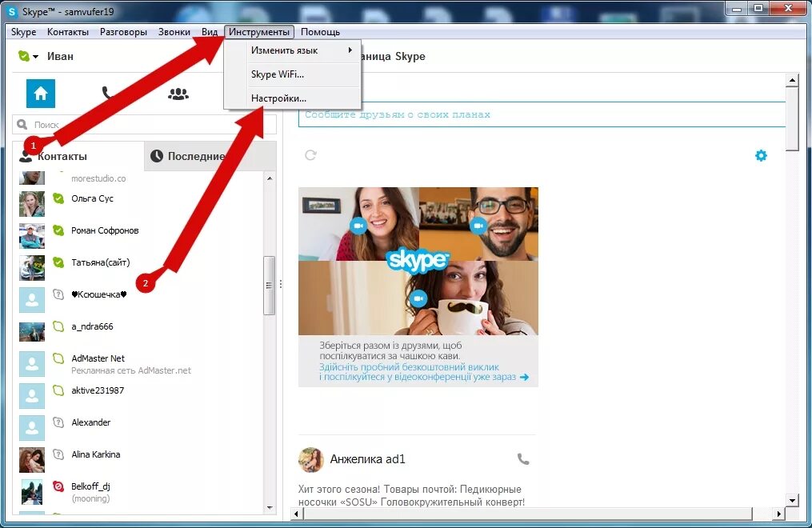Click horizontal scrollbar right arrow
This screenshot has height=528, width=812.
(779, 514)
